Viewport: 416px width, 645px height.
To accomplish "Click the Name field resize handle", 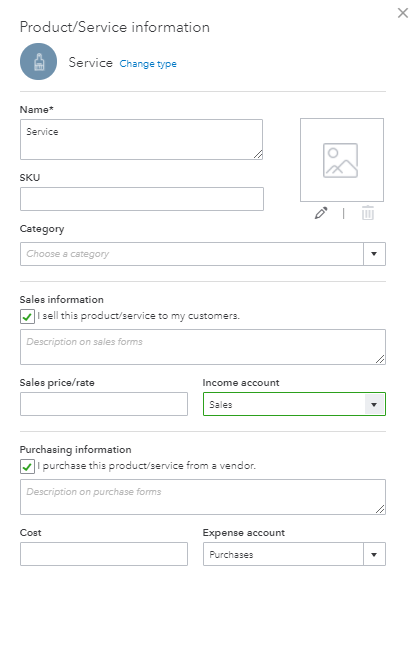I will [x=258, y=154].
